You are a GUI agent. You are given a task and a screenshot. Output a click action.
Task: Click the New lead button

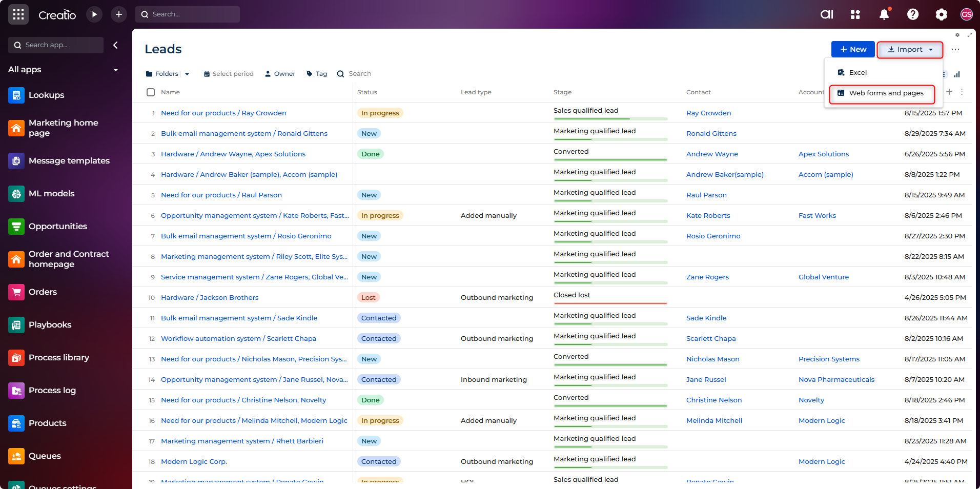tap(852, 49)
